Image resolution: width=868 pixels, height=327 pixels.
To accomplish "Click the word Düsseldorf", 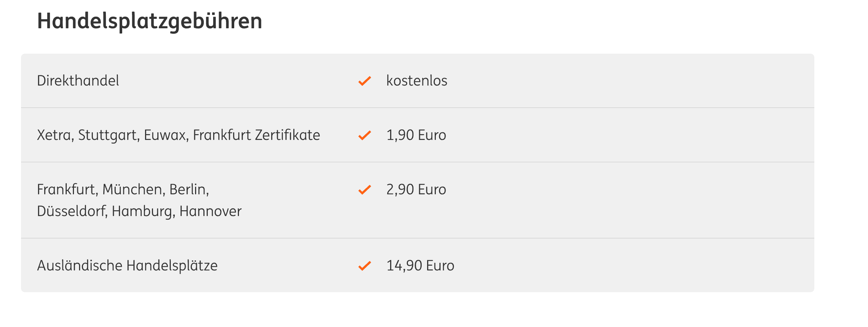I will point(71,211).
